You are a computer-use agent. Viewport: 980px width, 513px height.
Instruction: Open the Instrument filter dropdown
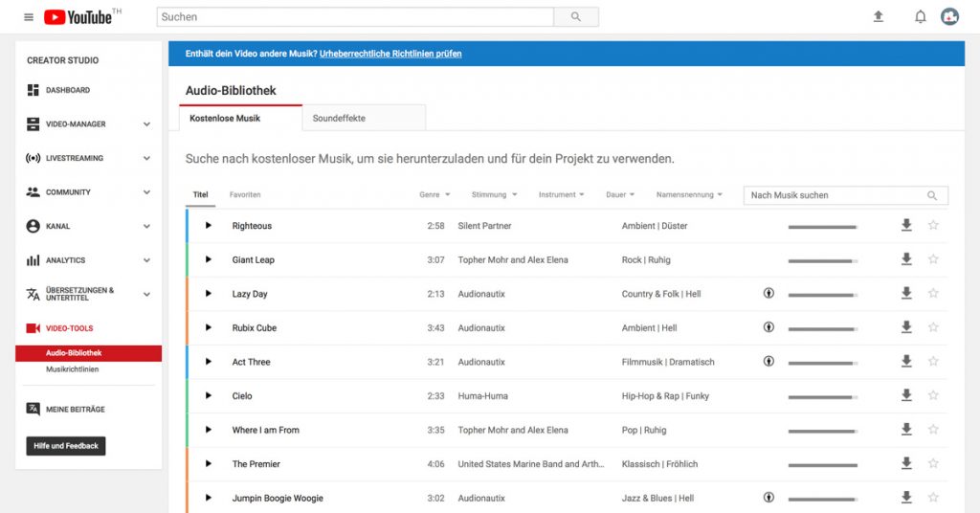[x=561, y=195]
